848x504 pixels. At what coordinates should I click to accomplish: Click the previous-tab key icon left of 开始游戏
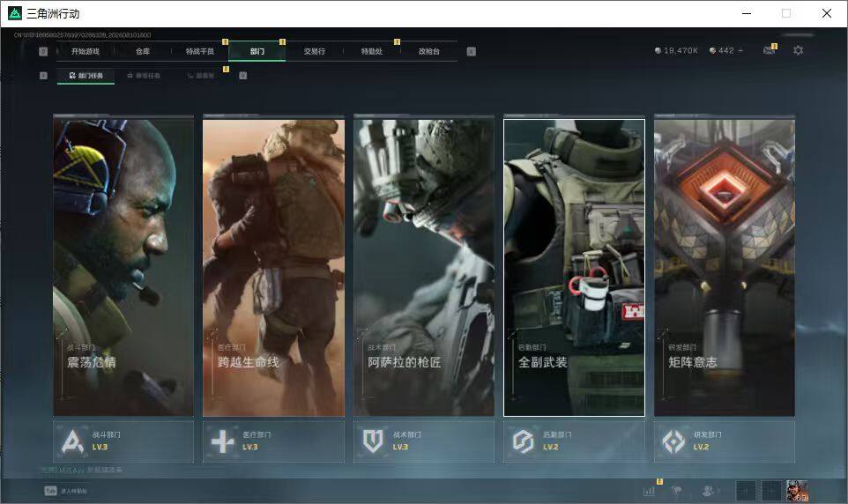tap(43, 51)
